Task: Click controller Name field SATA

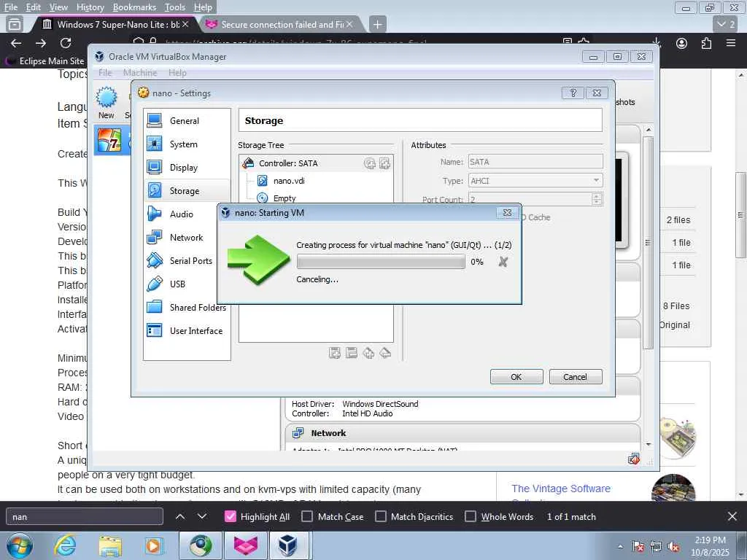Action: tap(535, 162)
